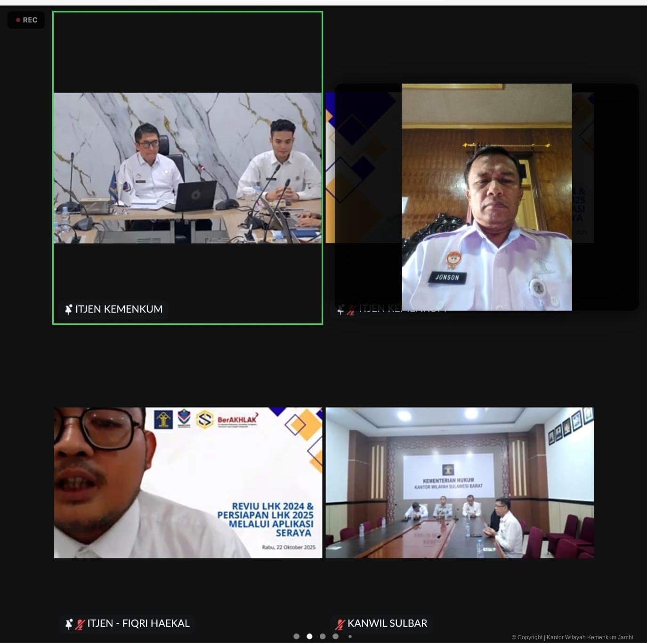The image size is (647, 644).
Task: Click the pin icon beside ITJEN KEMENKUM
Action: pyautogui.click(x=68, y=309)
